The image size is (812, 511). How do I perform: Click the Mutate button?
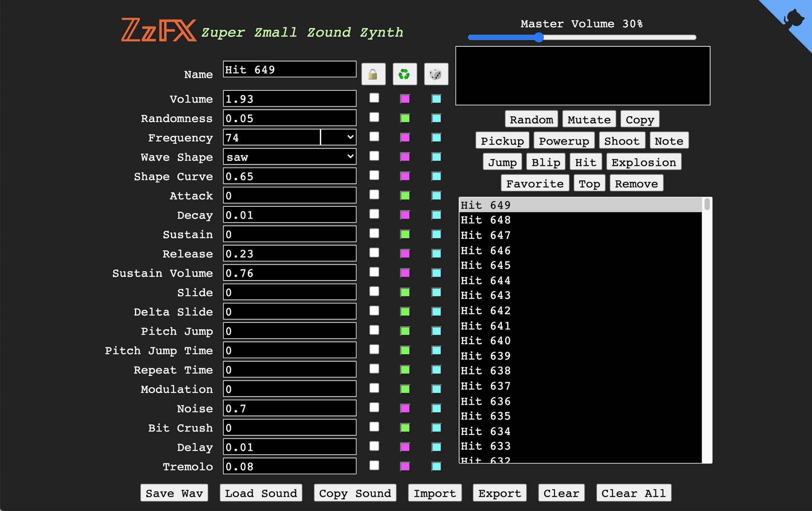(589, 119)
